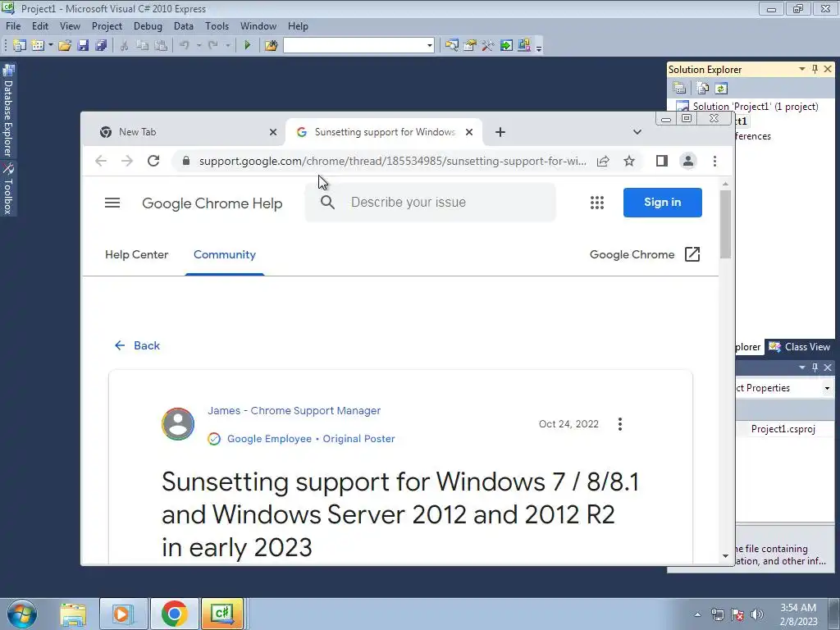Close the Sunsetting support Chrome tab
Viewport: 840px width, 630px height.
pos(469,132)
